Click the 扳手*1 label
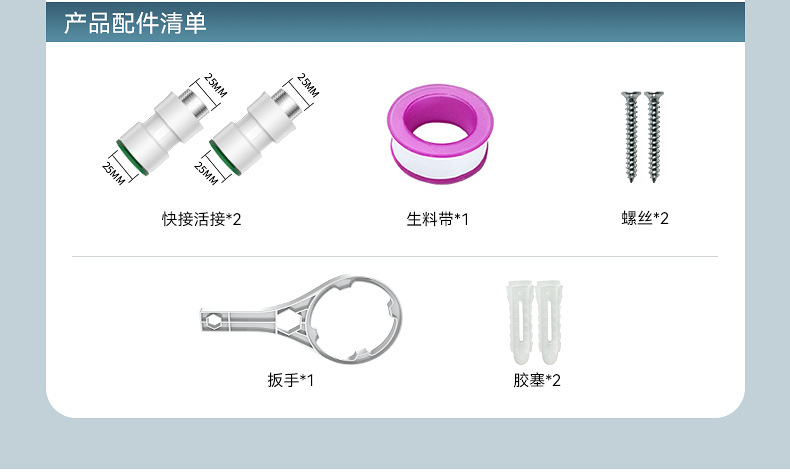The height and width of the screenshot is (472, 790). coord(291,380)
